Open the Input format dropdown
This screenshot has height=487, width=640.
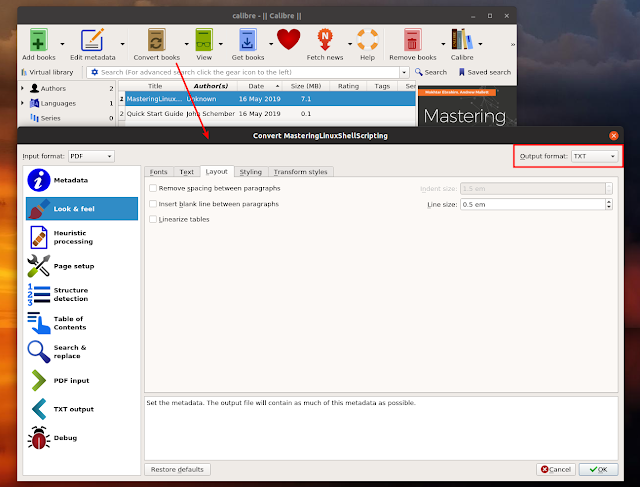91,156
